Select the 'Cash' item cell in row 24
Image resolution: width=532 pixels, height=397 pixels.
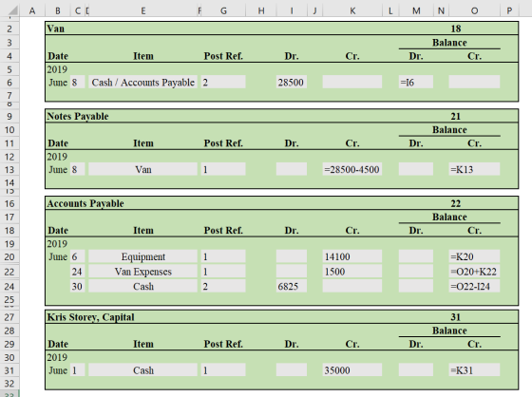142,287
